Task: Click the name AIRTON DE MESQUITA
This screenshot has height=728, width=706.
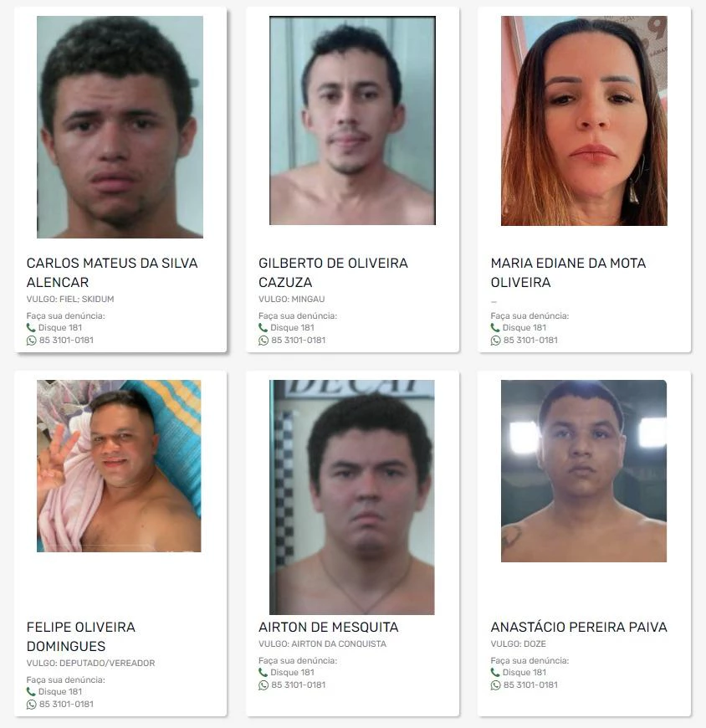Action: (328, 628)
